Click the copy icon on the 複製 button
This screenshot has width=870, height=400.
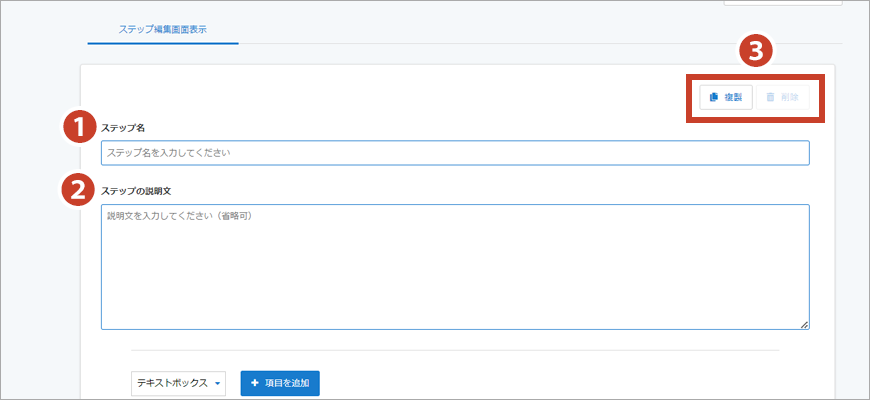(x=714, y=97)
